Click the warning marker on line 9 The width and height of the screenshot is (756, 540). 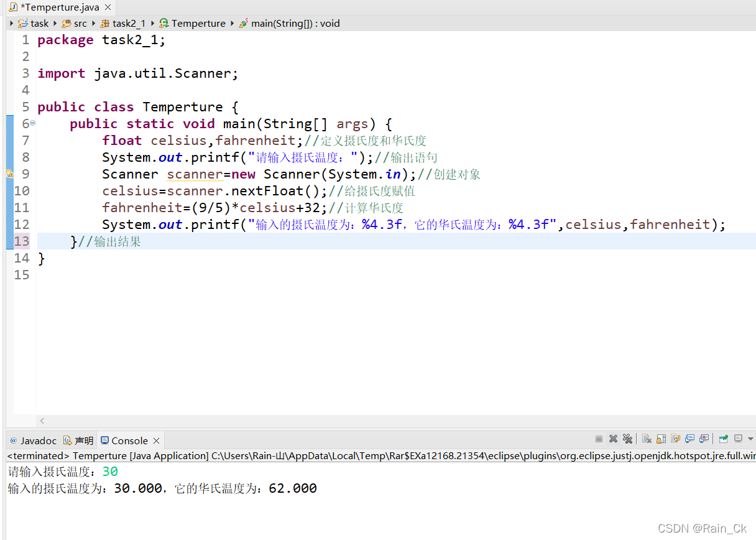point(9,174)
